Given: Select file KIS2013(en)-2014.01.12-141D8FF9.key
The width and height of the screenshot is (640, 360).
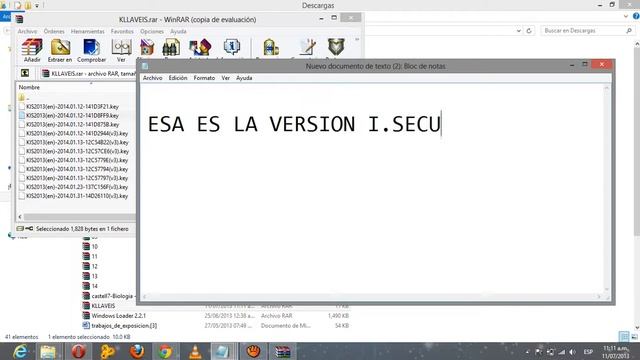Looking at the screenshot, I should coord(69,116).
